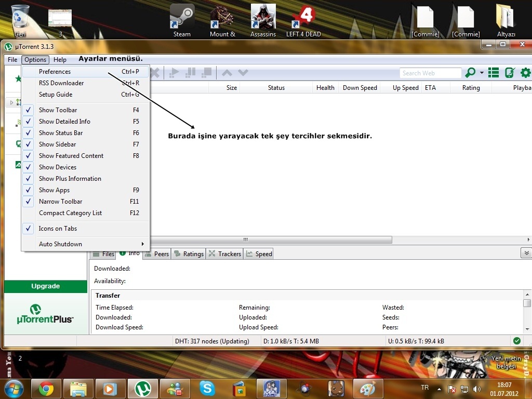The height and width of the screenshot is (399, 532).
Task: Open the Ratings tab
Action: point(189,254)
